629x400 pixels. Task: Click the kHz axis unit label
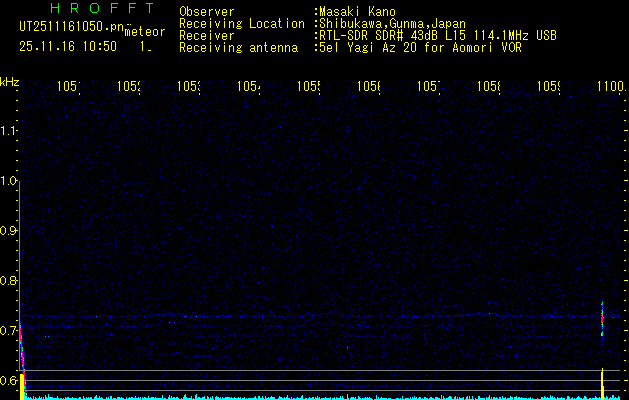pos(10,81)
